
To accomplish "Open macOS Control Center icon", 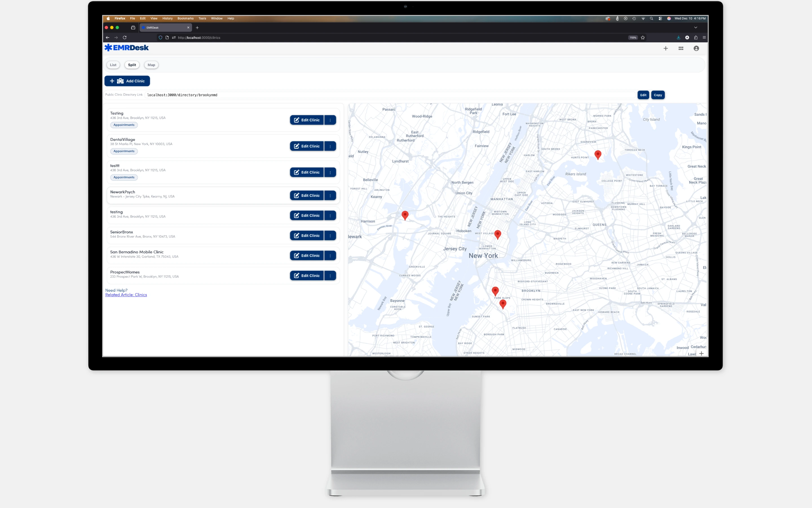I will (x=660, y=18).
